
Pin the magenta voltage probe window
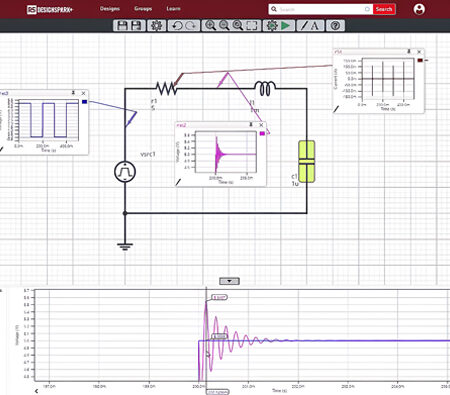tap(251, 125)
